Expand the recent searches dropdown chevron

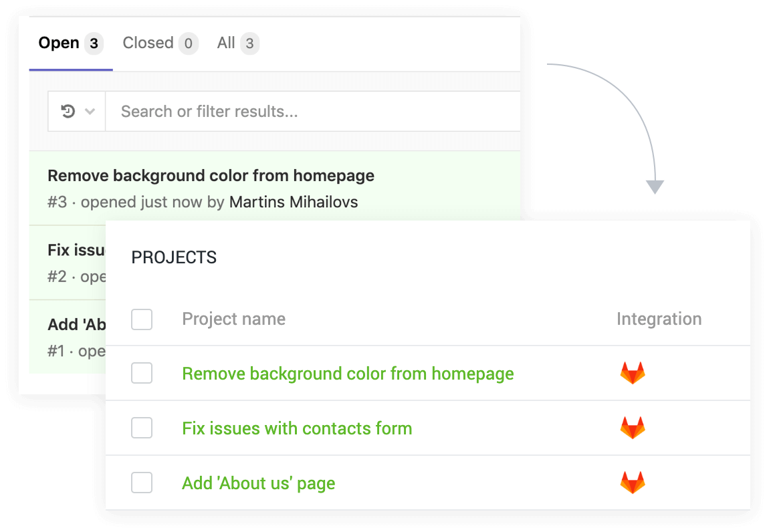(x=90, y=111)
